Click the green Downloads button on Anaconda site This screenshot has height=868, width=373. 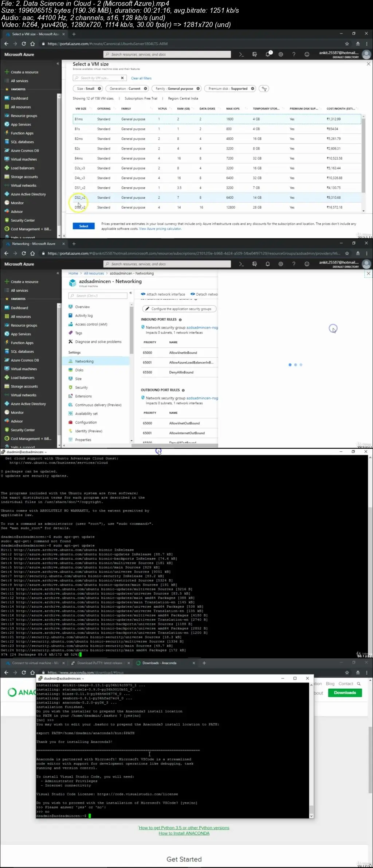(x=345, y=693)
